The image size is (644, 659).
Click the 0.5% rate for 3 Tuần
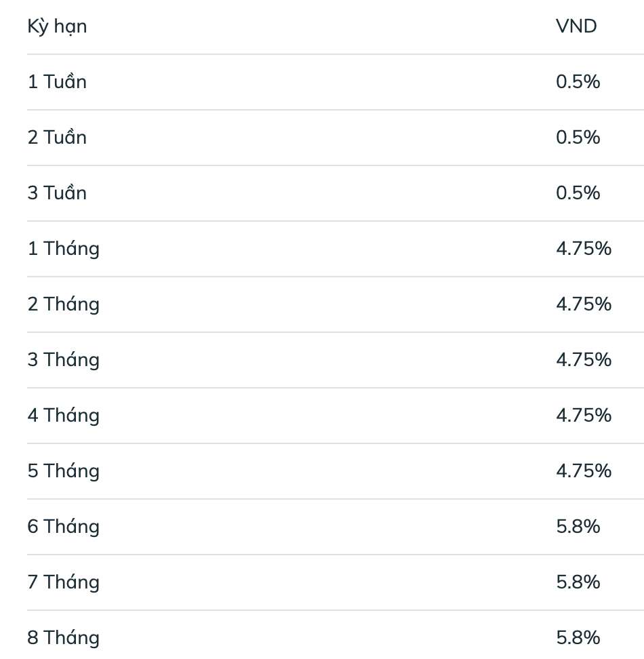point(578,193)
